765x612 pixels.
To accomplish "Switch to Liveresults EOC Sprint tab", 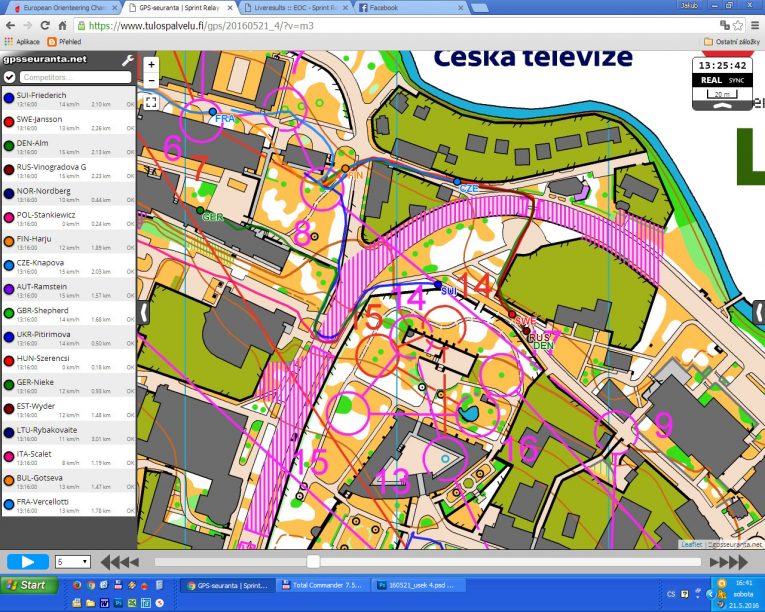I will (296, 8).
